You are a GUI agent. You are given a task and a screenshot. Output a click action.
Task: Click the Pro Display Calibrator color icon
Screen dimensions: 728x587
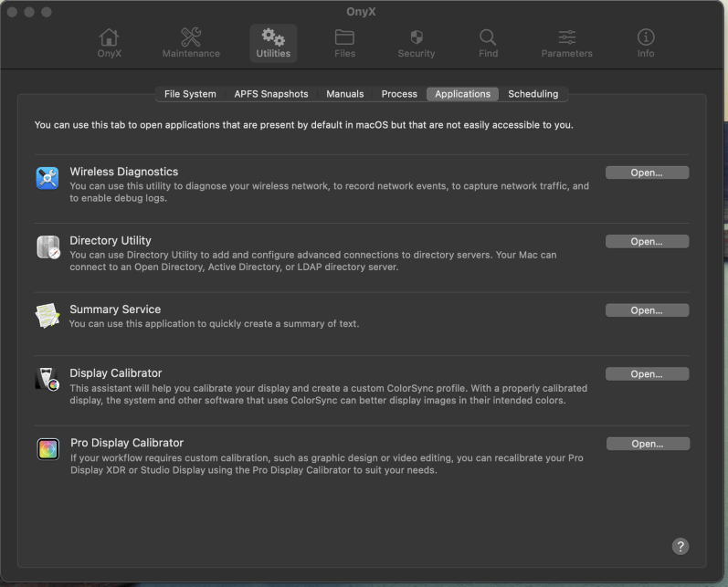(47, 449)
